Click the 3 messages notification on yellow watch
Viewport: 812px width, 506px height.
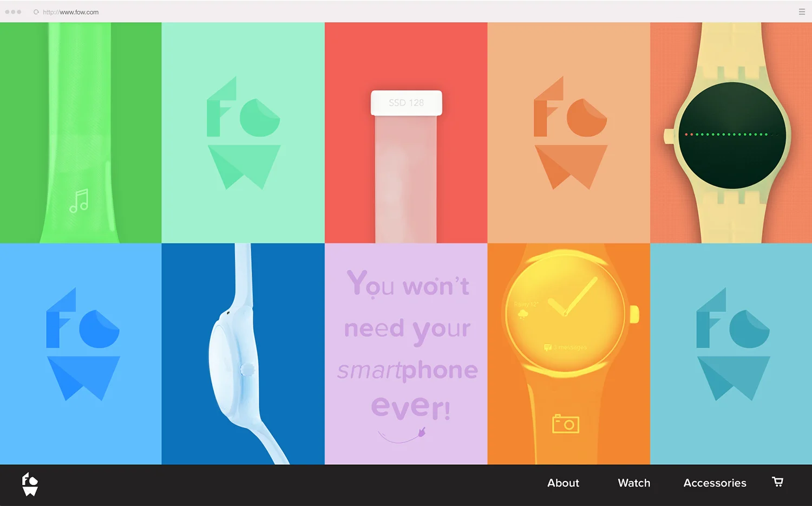tap(565, 347)
